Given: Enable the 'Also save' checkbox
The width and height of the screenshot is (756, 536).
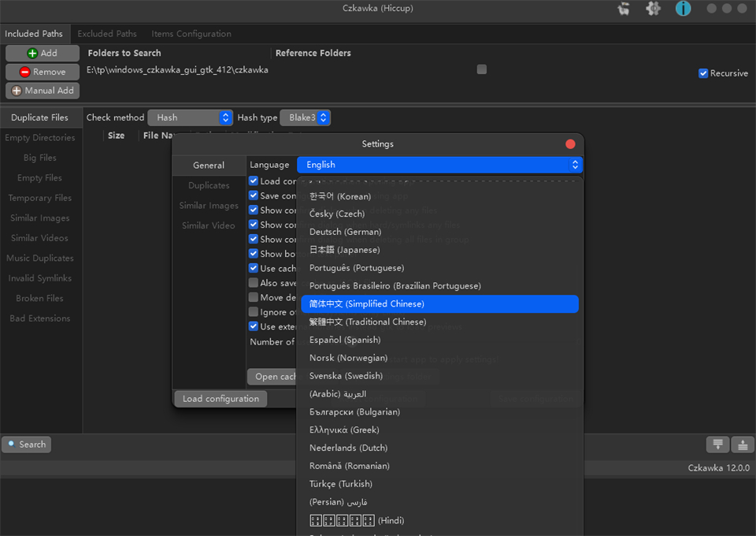Looking at the screenshot, I should tap(253, 282).
